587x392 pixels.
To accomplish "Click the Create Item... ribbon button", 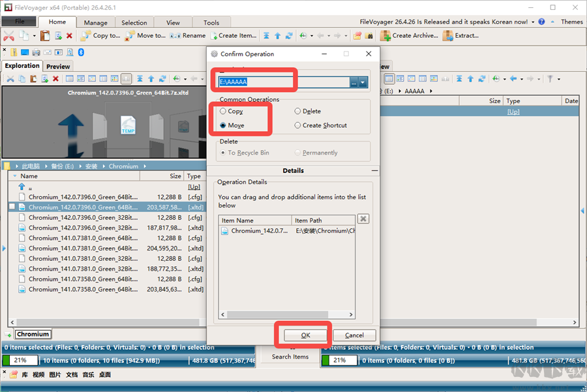I will (233, 36).
